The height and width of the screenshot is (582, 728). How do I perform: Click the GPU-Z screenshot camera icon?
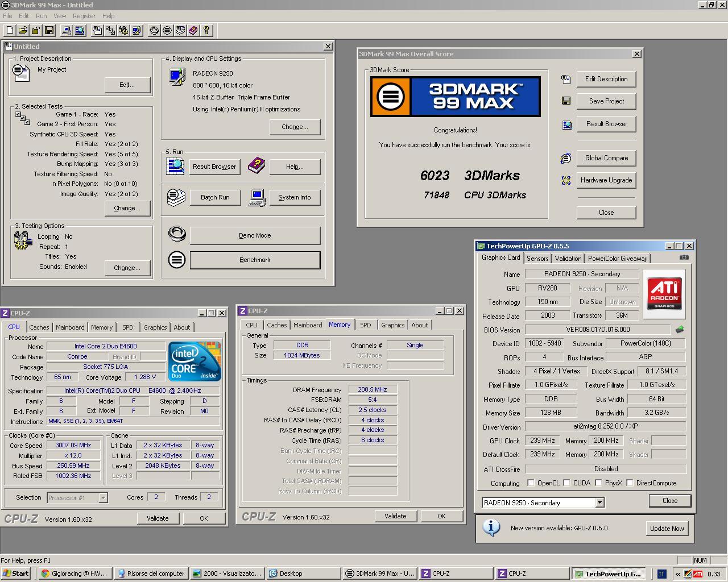[684, 257]
